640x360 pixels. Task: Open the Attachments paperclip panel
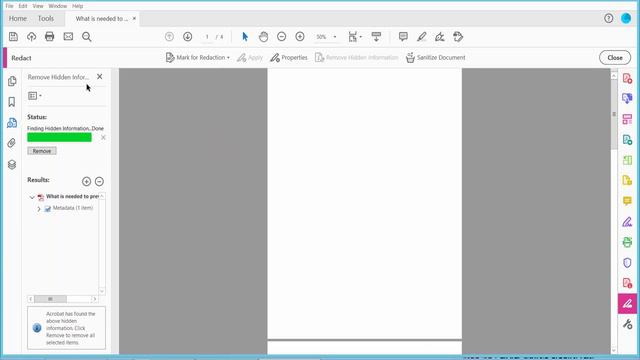pos(12,143)
